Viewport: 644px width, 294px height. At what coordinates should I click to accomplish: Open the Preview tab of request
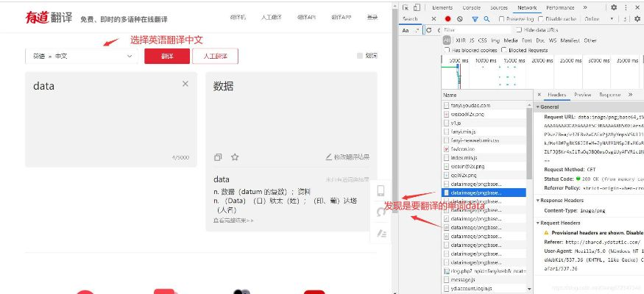point(582,95)
